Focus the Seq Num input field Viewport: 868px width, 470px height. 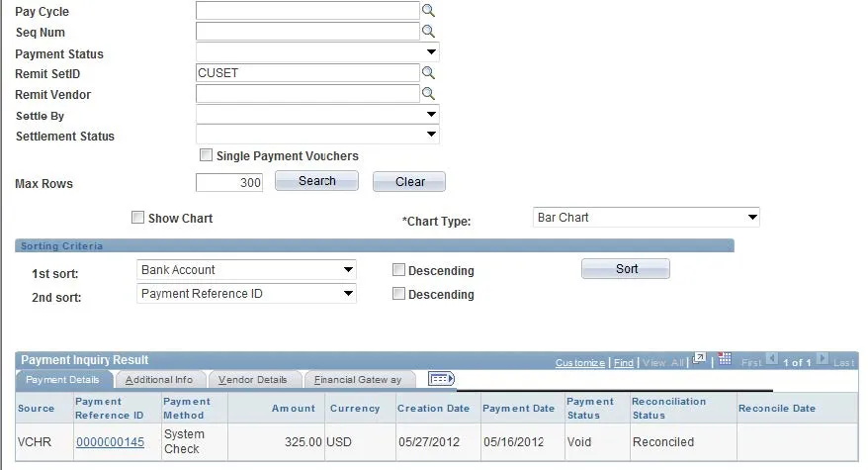tap(307, 31)
